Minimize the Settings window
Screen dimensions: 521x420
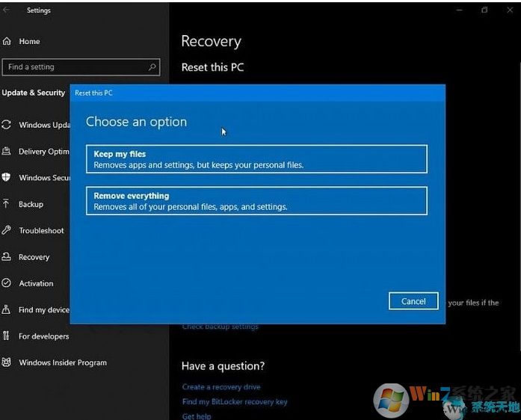tap(460, 10)
